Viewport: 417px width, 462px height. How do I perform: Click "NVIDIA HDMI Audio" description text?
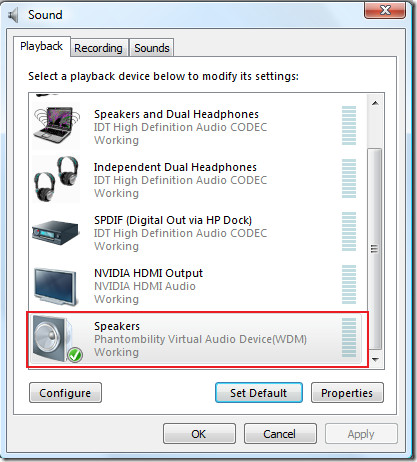(x=145, y=286)
